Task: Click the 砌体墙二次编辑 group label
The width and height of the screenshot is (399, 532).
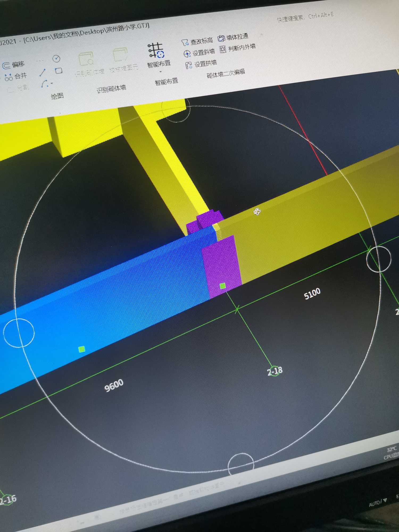Action: pyautogui.click(x=226, y=74)
